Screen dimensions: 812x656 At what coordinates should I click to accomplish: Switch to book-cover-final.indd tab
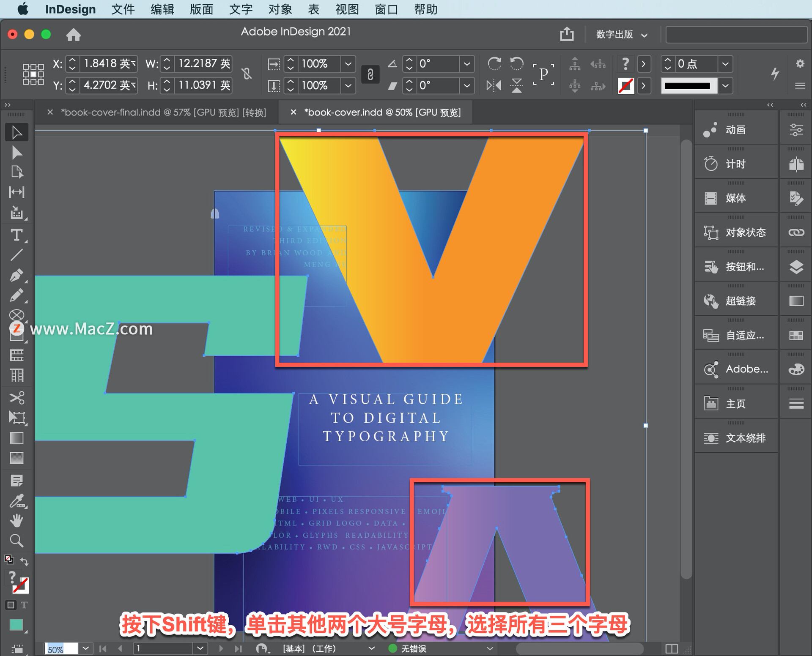click(x=163, y=112)
